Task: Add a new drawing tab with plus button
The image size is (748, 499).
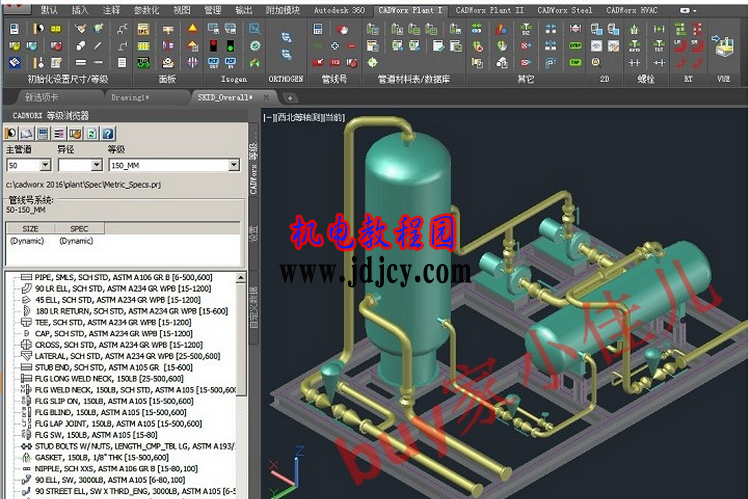Action: [x=290, y=98]
